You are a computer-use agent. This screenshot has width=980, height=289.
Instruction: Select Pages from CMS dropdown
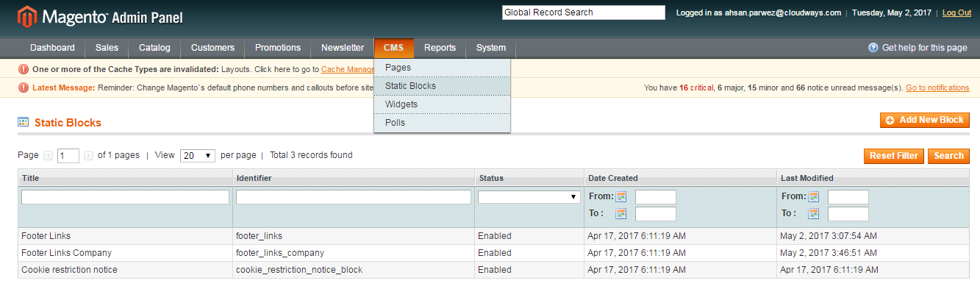click(442, 68)
